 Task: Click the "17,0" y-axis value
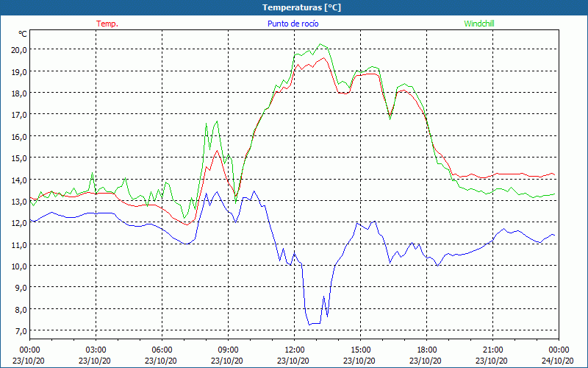(x=19, y=115)
